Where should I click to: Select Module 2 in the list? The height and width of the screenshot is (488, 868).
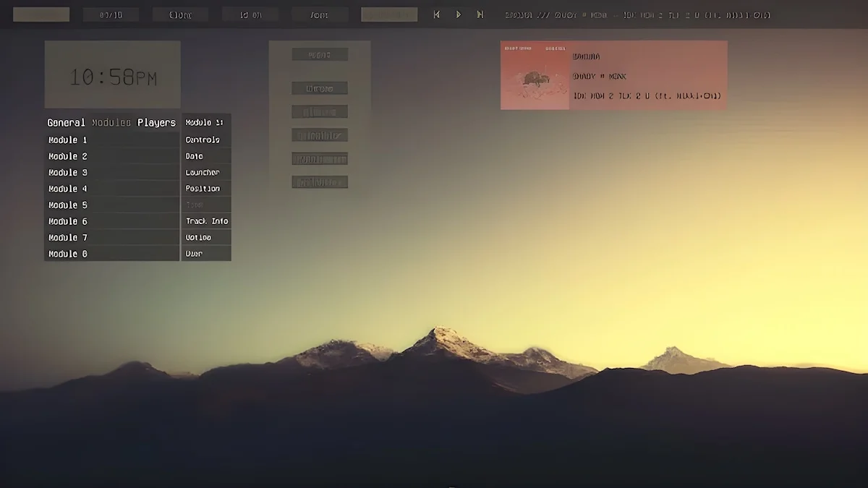112,156
